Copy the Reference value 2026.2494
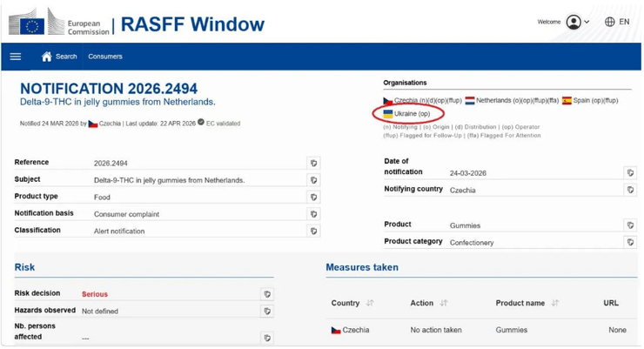 (313, 164)
